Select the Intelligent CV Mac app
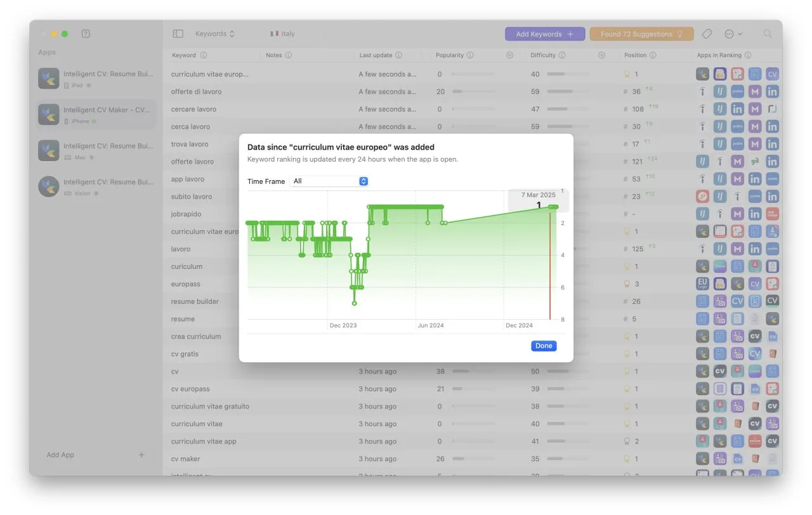This screenshot has height=515, width=812. click(96, 150)
